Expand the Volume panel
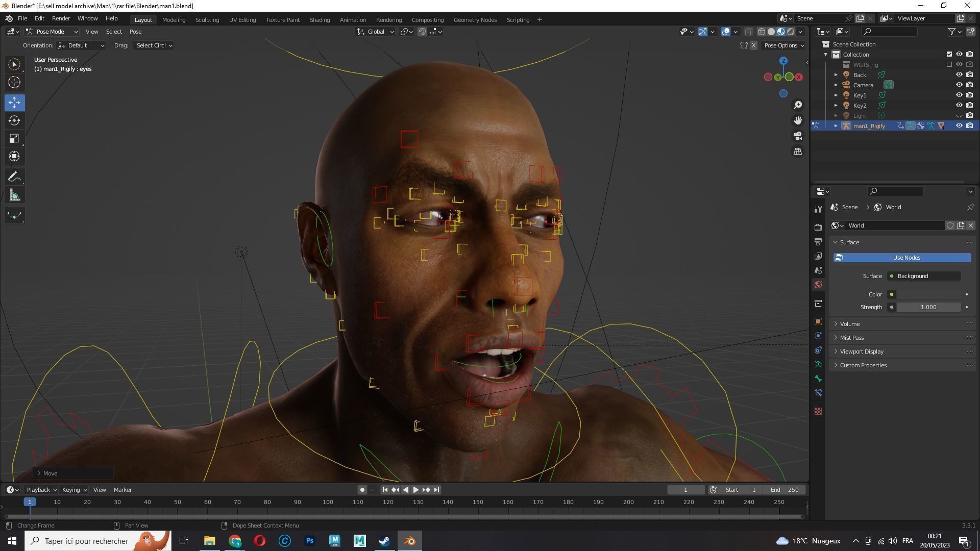 (x=902, y=324)
